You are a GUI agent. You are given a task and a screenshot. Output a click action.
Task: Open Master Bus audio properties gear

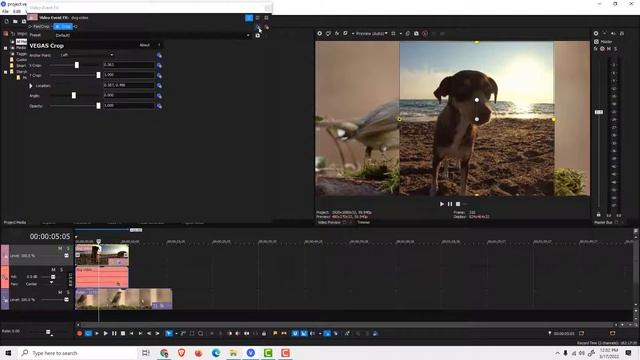(x=596, y=33)
